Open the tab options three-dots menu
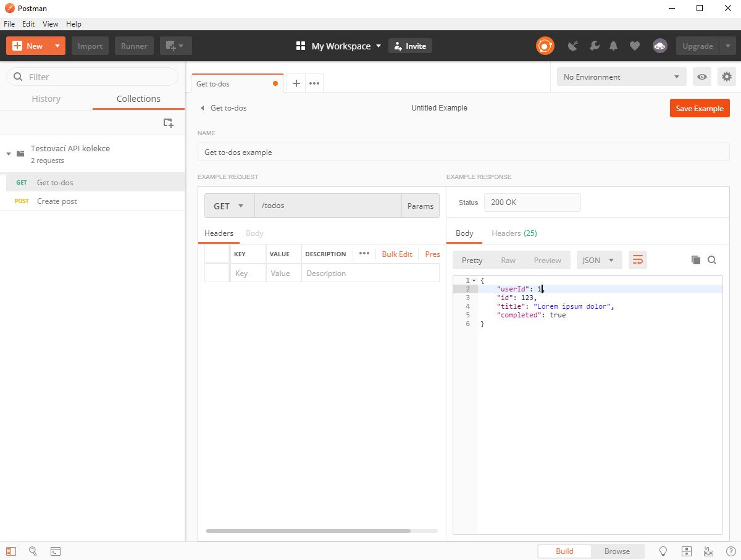The width and height of the screenshot is (741, 560). pos(314,83)
